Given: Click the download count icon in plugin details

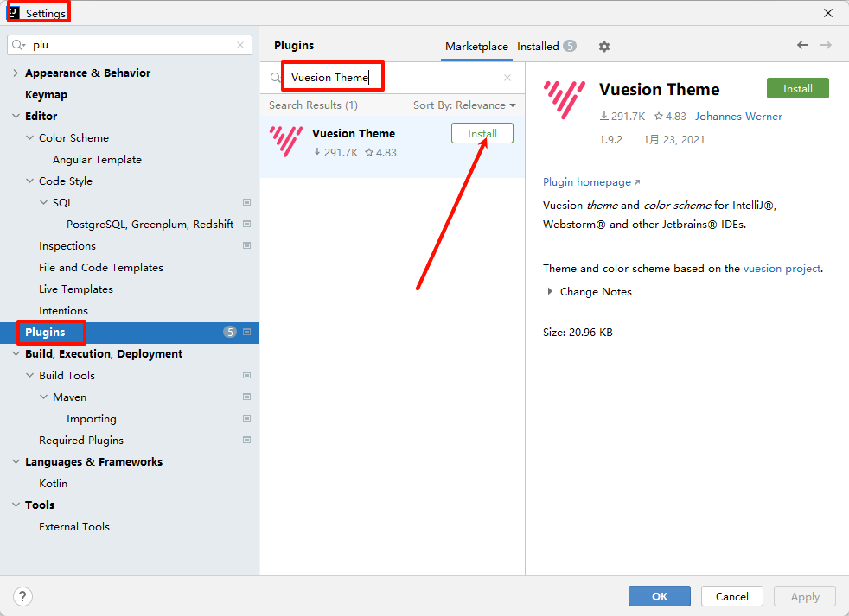Looking at the screenshot, I should 603,117.
